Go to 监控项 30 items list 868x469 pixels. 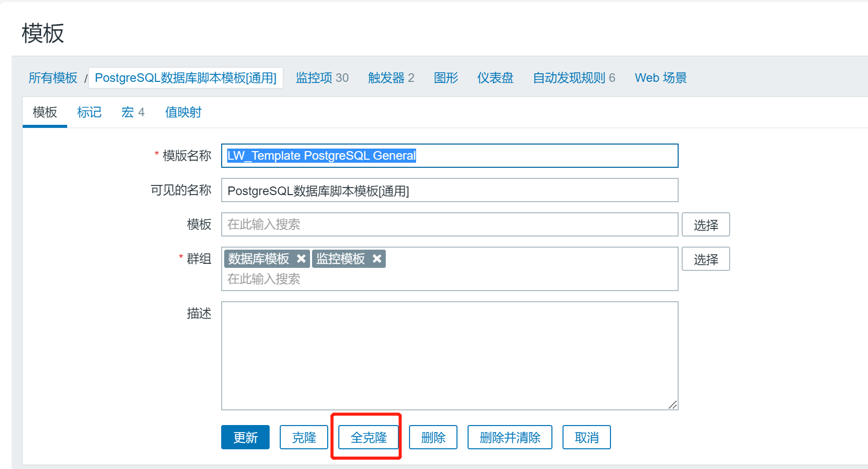coord(322,78)
